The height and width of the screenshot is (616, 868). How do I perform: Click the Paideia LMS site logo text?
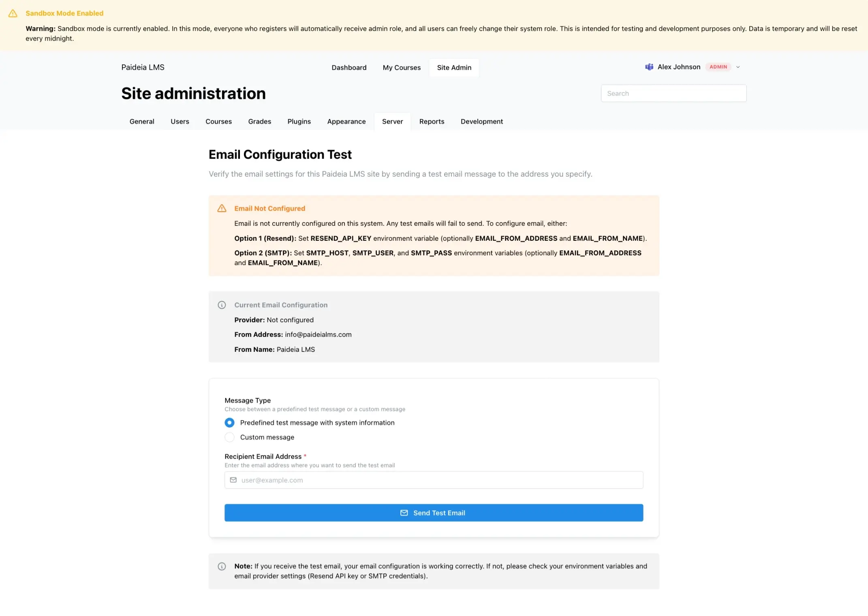[143, 67]
